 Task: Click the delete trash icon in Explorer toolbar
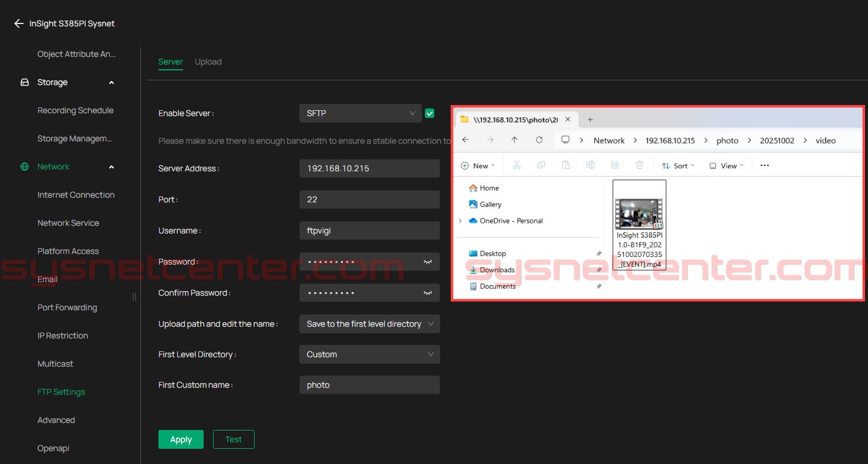pyautogui.click(x=640, y=165)
